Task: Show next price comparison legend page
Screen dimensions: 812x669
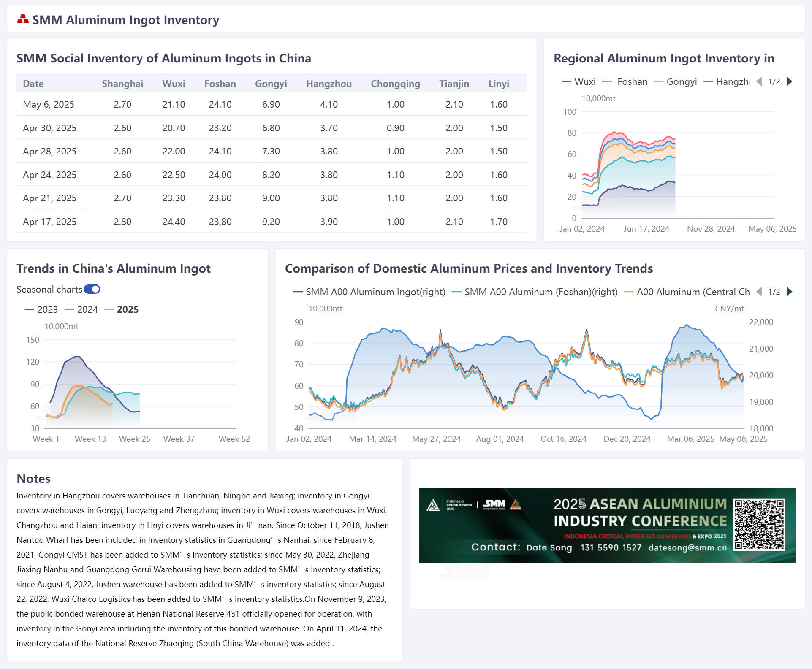Action: click(x=790, y=292)
